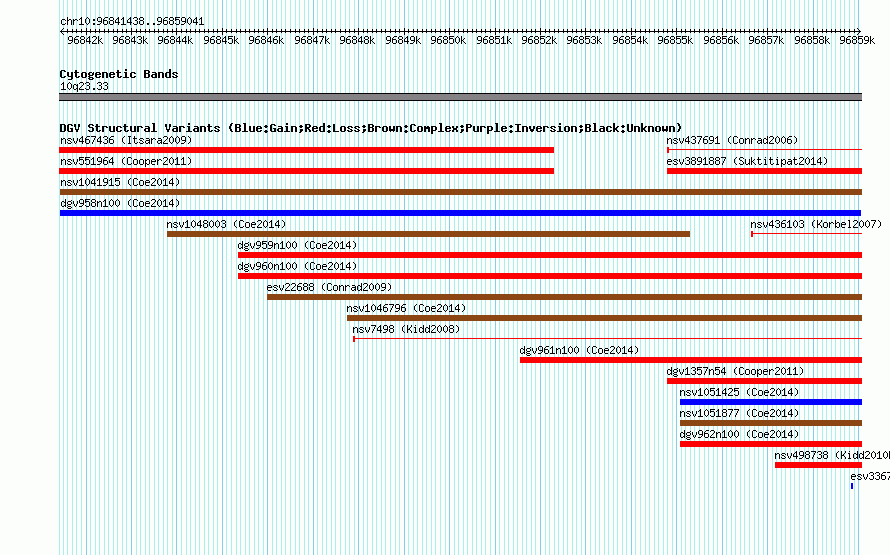Open the nsv1046796 (Coe2014) label
Viewport: 890px width, 555px height.
click(406, 308)
